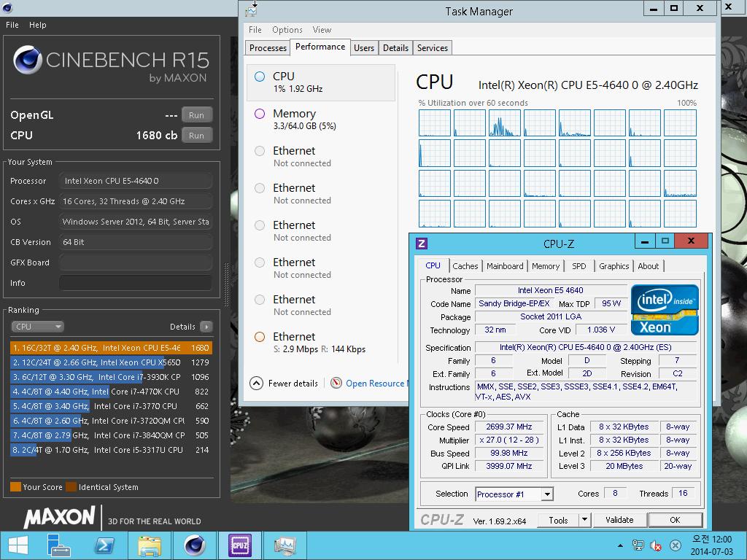Click the Socket 2011 LGA package value
Screen dimensions: 747x560
pos(551,316)
